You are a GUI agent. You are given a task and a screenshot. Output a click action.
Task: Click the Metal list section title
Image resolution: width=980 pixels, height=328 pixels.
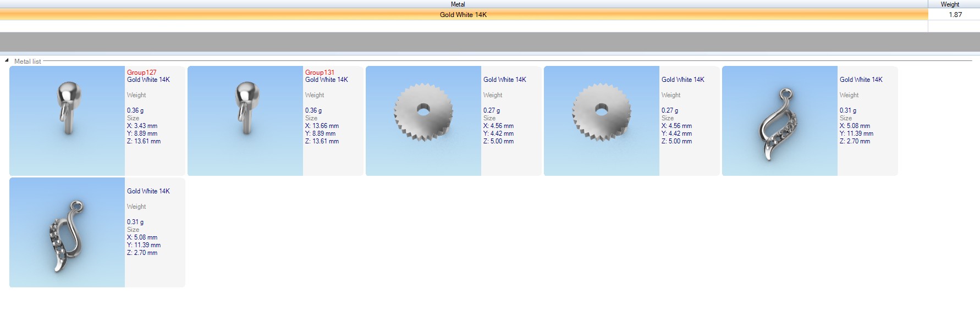pyautogui.click(x=27, y=62)
